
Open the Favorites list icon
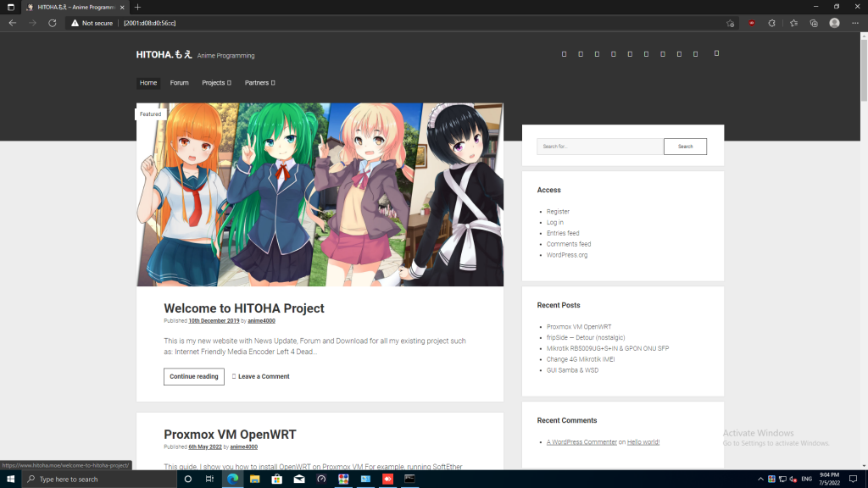(793, 23)
